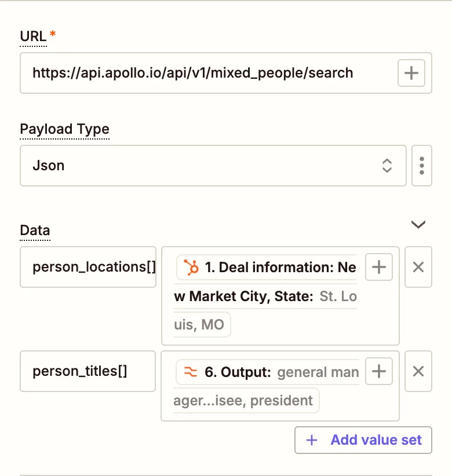Click the URL input field

209,73
